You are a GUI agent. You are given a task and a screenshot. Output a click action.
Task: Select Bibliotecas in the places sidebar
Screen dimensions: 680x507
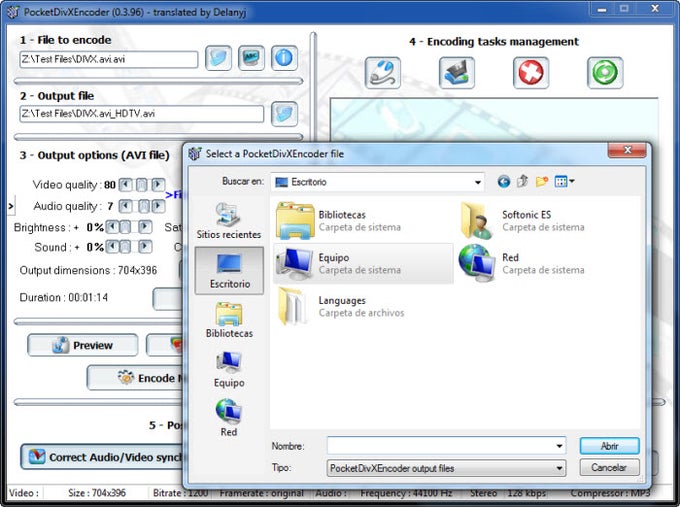tap(229, 320)
